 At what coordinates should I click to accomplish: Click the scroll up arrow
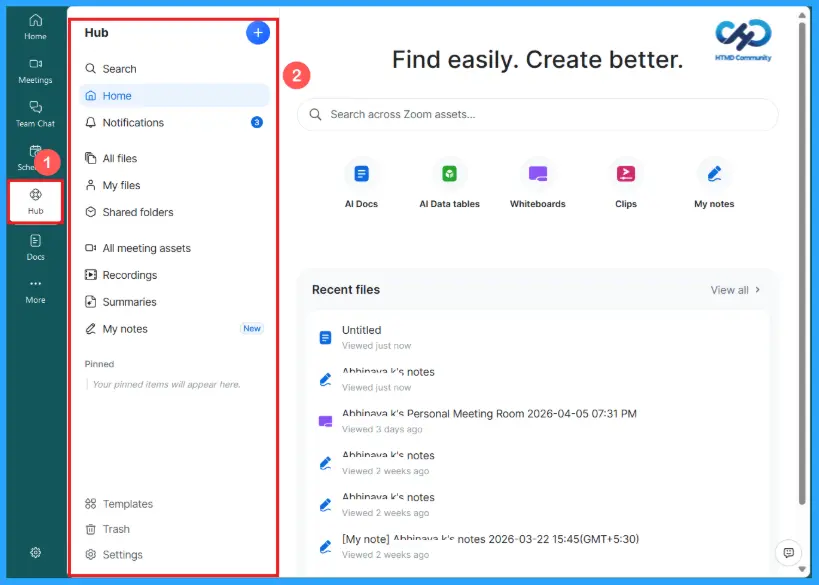click(802, 15)
